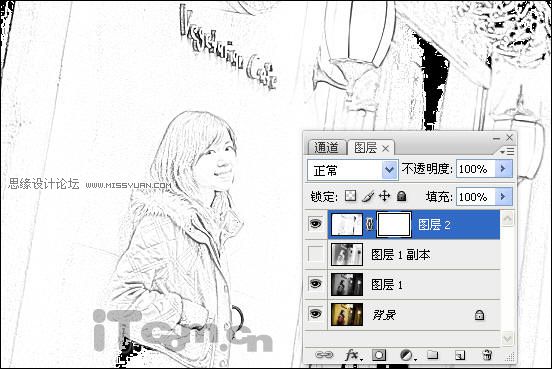
Task: Hide 图层 2 with its eye icon
Action: pos(315,223)
